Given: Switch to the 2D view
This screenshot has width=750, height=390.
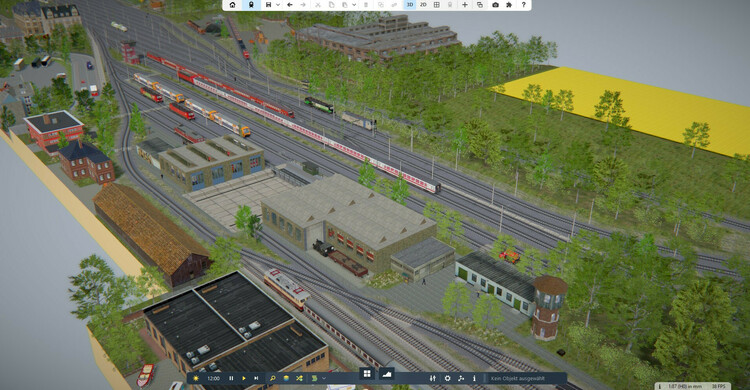Looking at the screenshot, I should point(423,5).
